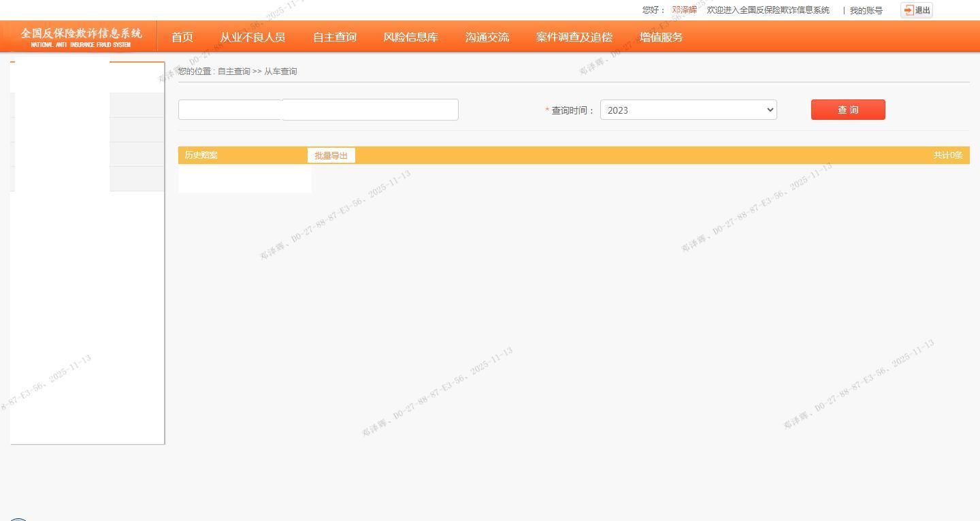Focus the query text input field
The height and width of the screenshot is (521, 980).
point(370,110)
